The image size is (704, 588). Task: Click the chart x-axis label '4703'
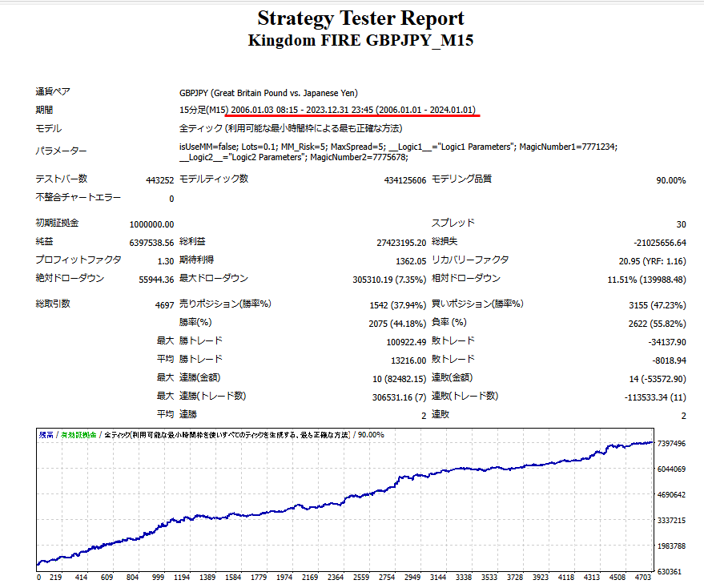coord(643,578)
